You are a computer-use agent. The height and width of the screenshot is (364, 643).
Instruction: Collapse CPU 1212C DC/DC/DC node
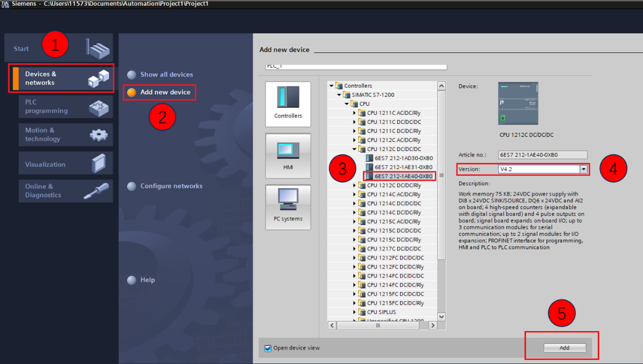(354, 149)
